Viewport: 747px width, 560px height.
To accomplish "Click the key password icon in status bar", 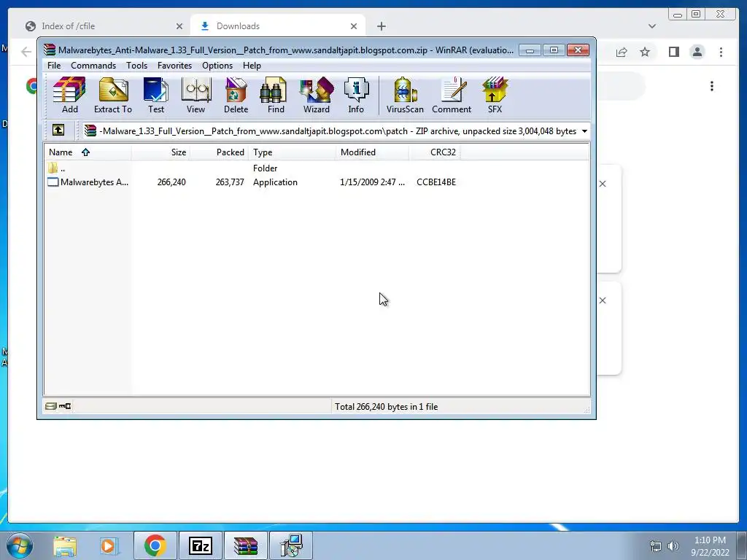I will pyautogui.click(x=65, y=406).
